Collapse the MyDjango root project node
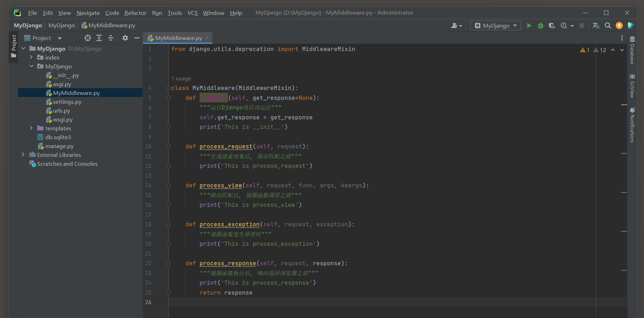The height and width of the screenshot is (318, 644). coord(23,49)
